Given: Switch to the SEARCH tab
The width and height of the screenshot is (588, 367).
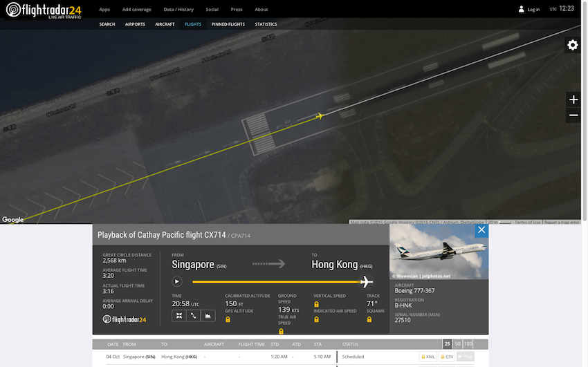Looking at the screenshot, I should [107, 24].
